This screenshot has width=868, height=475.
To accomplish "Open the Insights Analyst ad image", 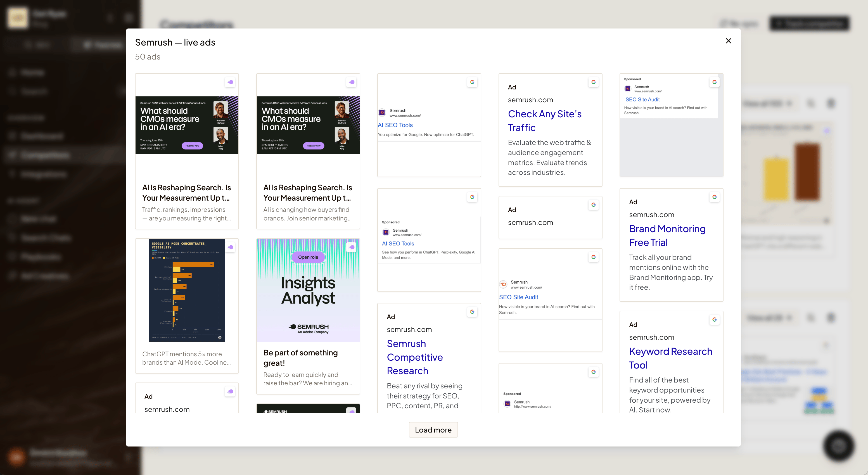I will tap(308, 290).
